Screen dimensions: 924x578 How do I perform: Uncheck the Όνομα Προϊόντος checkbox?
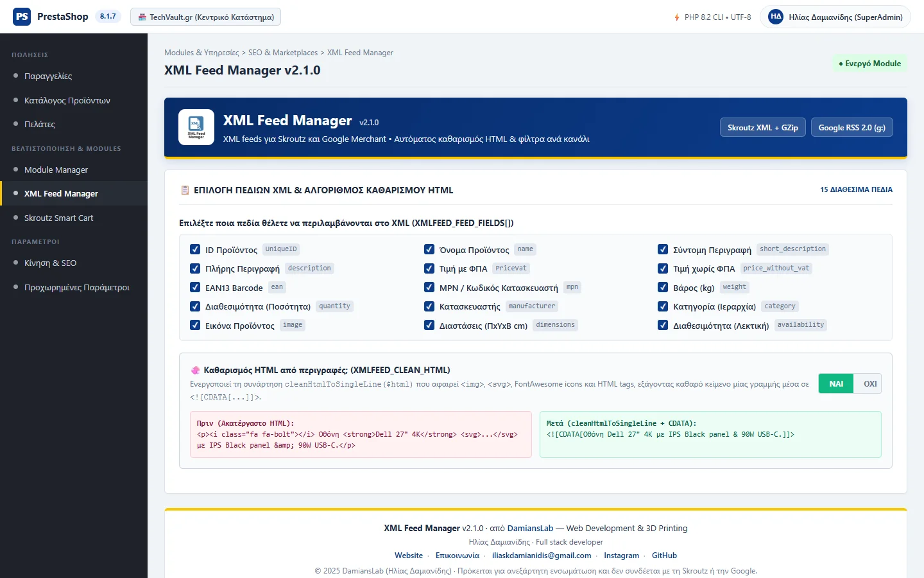[429, 250]
